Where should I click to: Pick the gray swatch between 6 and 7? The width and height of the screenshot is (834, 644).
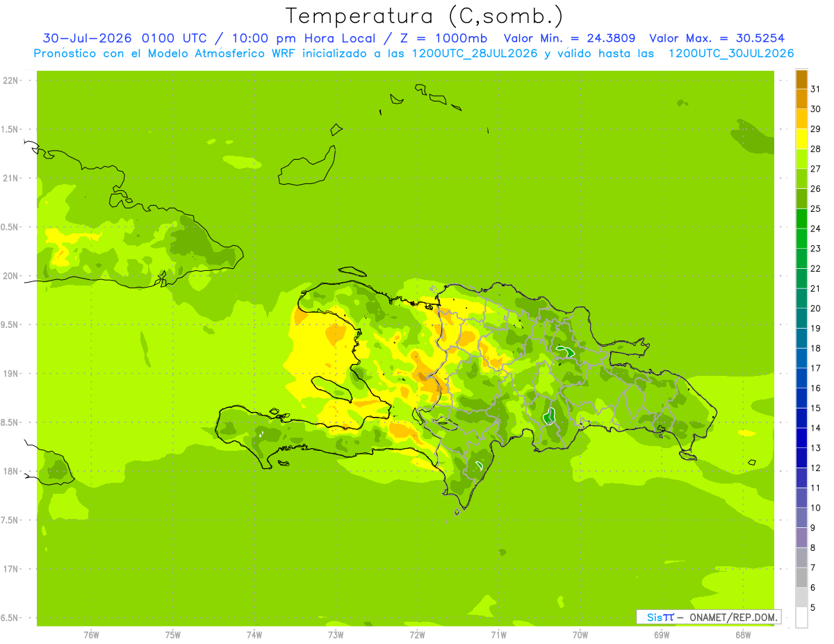coord(801,578)
